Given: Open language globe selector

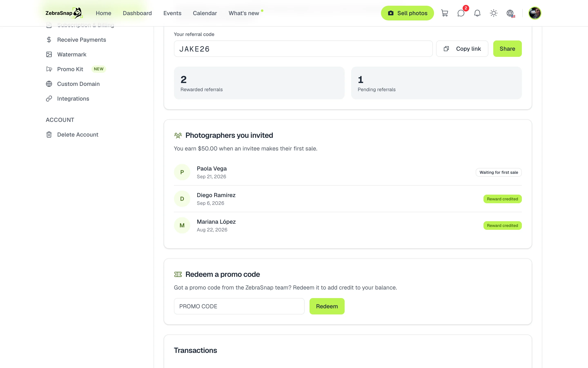Looking at the screenshot, I should pyautogui.click(x=510, y=13).
